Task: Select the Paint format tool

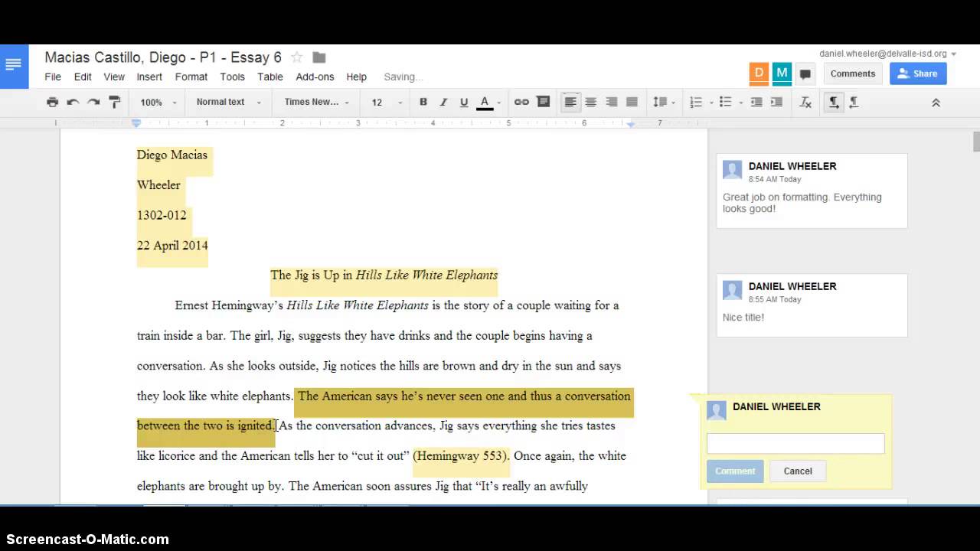Action: [x=114, y=102]
